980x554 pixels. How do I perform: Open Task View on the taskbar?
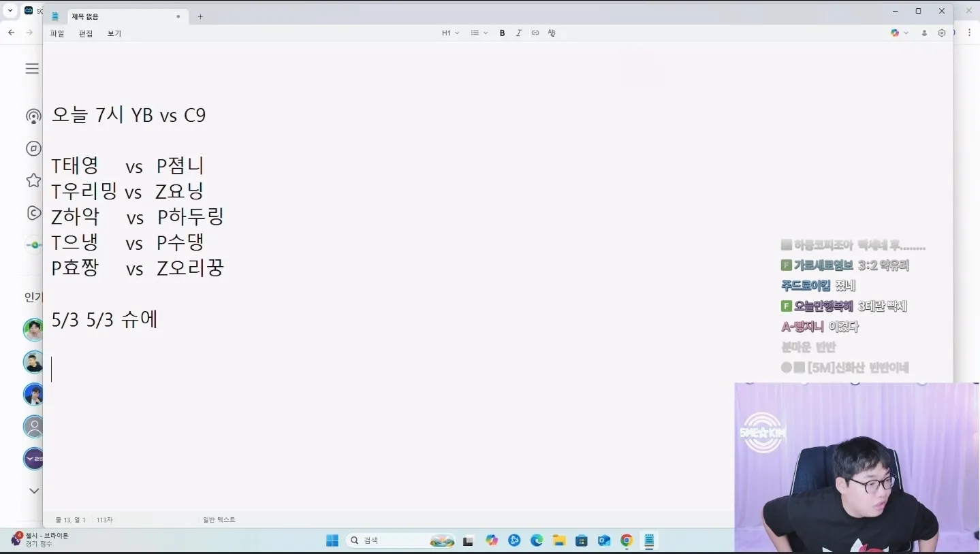coord(468,541)
